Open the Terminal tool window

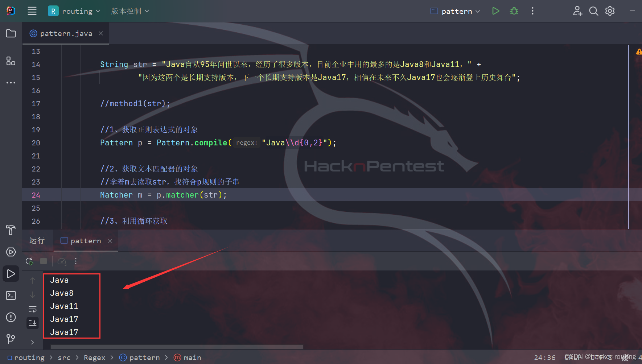[11, 295]
